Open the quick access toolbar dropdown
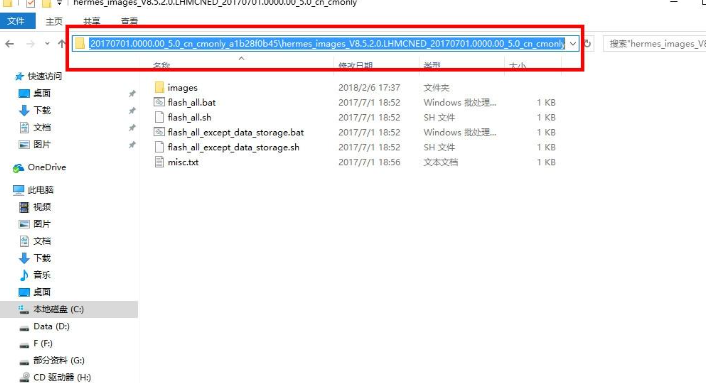 pyautogui.click(x=59, y=3)
